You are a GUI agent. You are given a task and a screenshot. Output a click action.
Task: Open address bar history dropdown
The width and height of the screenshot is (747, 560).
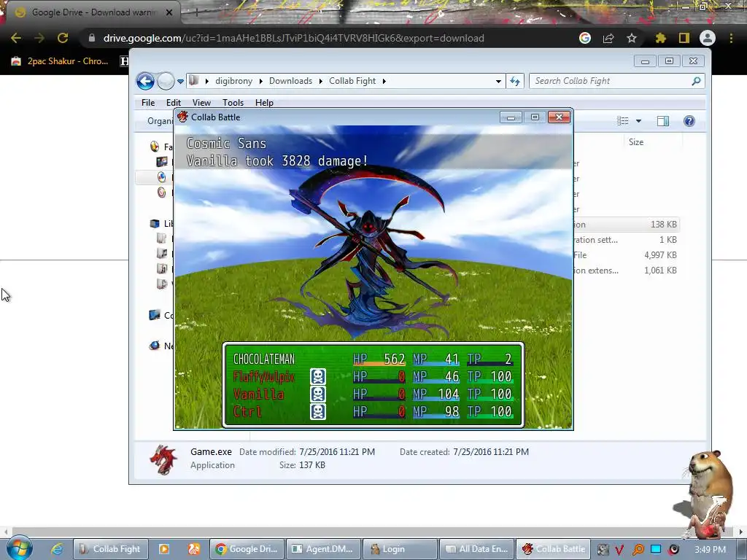click(498, 82)
